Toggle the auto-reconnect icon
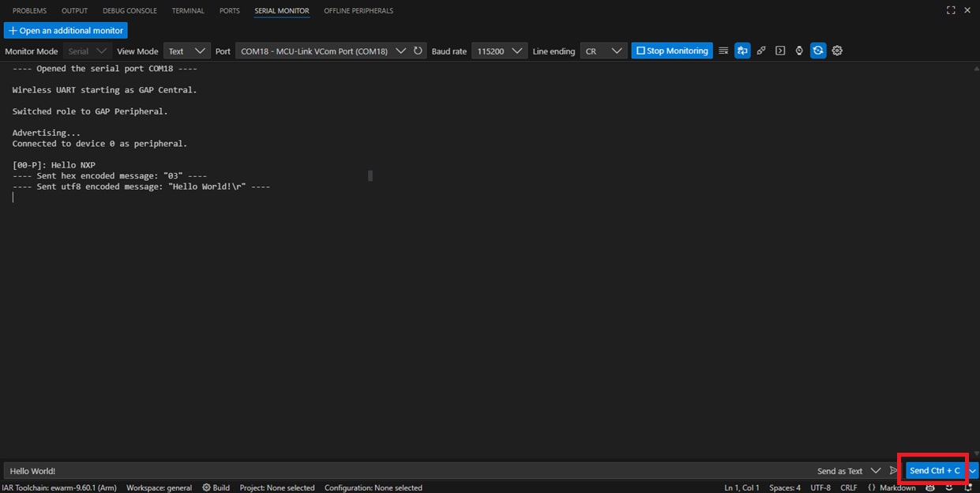The width and height of the screenshot is (980, 493). click(x=817, y=50)
